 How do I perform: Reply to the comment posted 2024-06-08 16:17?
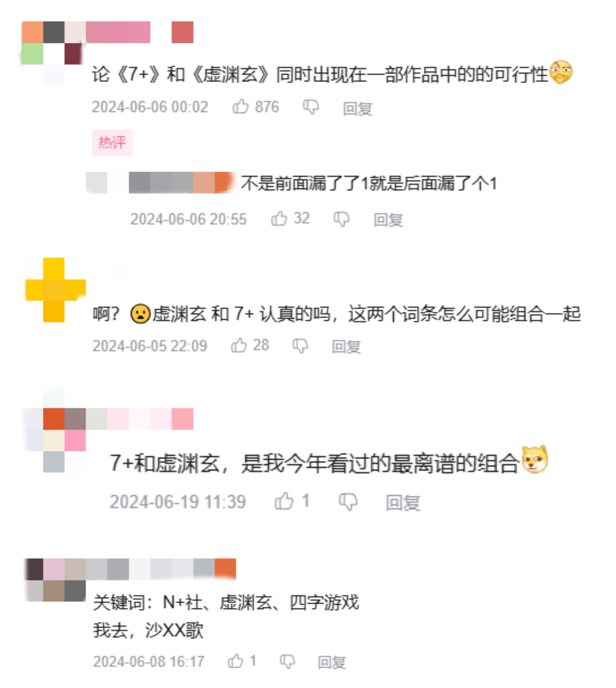coord(332,662)
